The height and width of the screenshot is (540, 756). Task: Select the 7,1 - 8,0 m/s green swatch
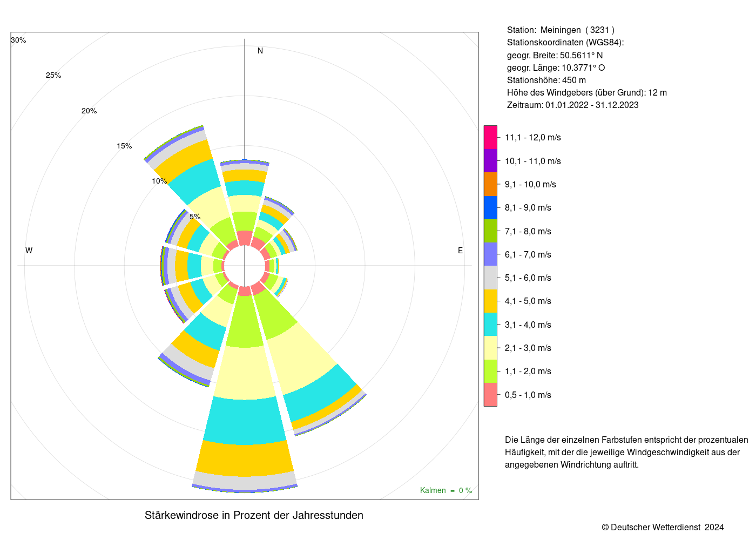(x=490, y=231)
